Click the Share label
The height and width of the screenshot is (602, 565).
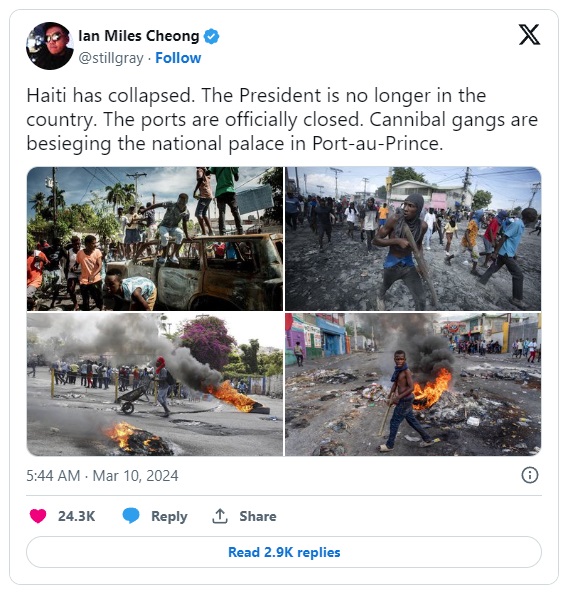pyautogui.click(x=258, y=516)
